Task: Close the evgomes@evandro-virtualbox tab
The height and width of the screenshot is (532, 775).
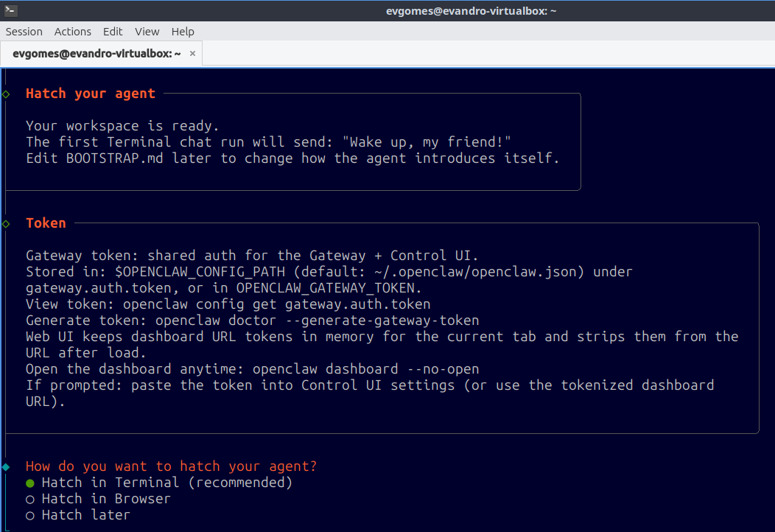Action: point(193,53)
